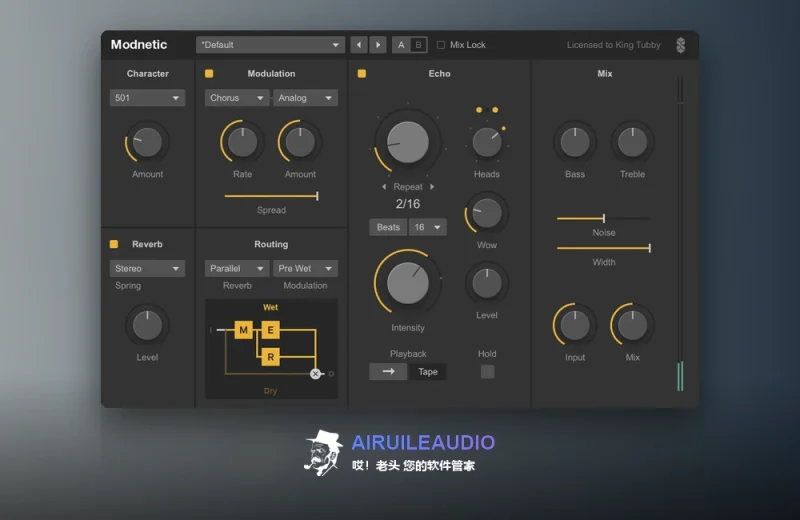The height and width of the screenshot is (520, 800).
Task: Open the Pre Wet modulation routing dropdown
Action: click(305, 268)
